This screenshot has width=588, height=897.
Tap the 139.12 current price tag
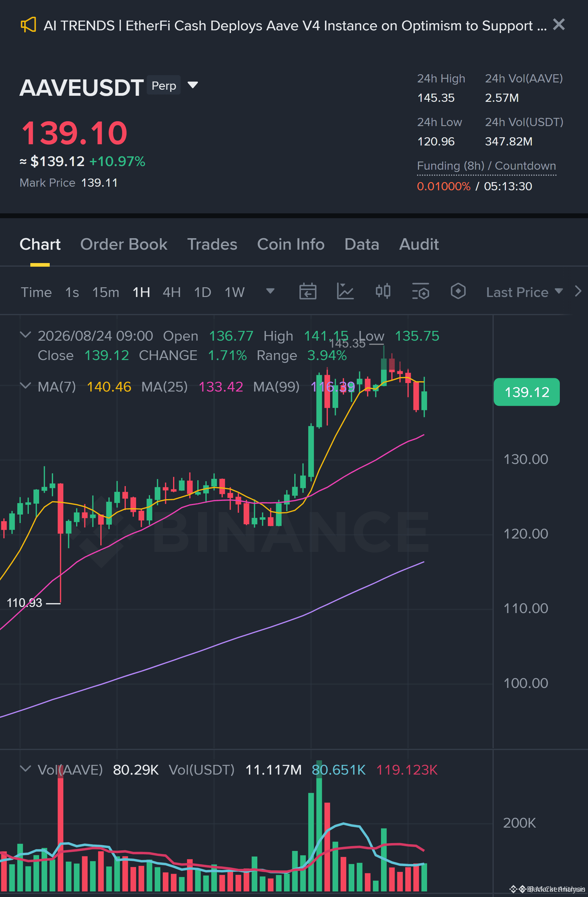pyautogui.click(x=526, y=392)
